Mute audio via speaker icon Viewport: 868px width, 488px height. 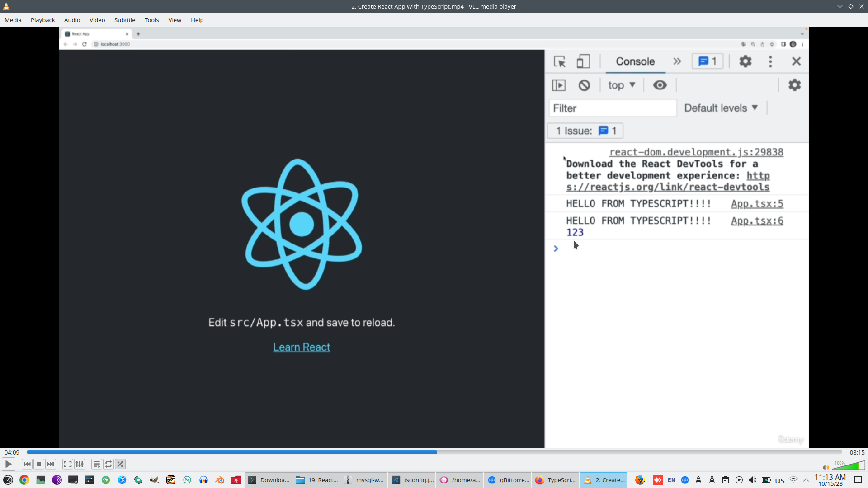click(x=826, y=468)
